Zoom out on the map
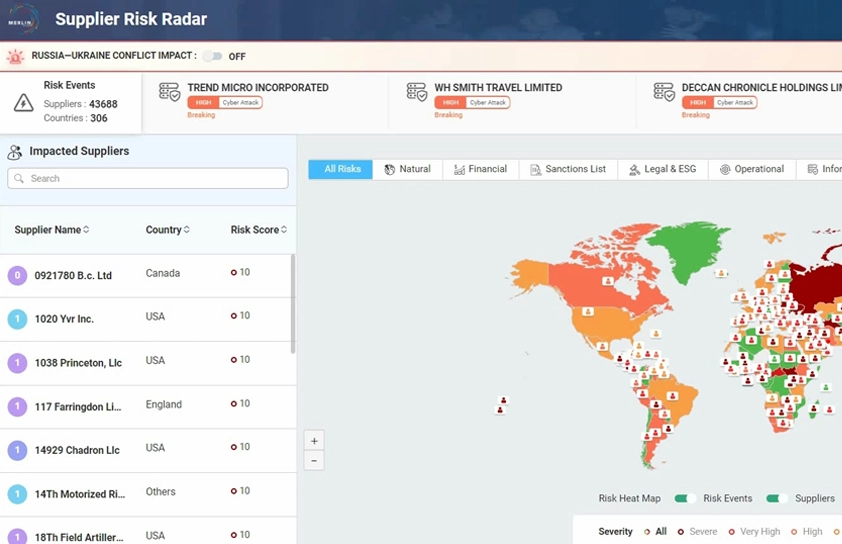The height and width of the screenshot is (544, 842). tap(314, 461)
